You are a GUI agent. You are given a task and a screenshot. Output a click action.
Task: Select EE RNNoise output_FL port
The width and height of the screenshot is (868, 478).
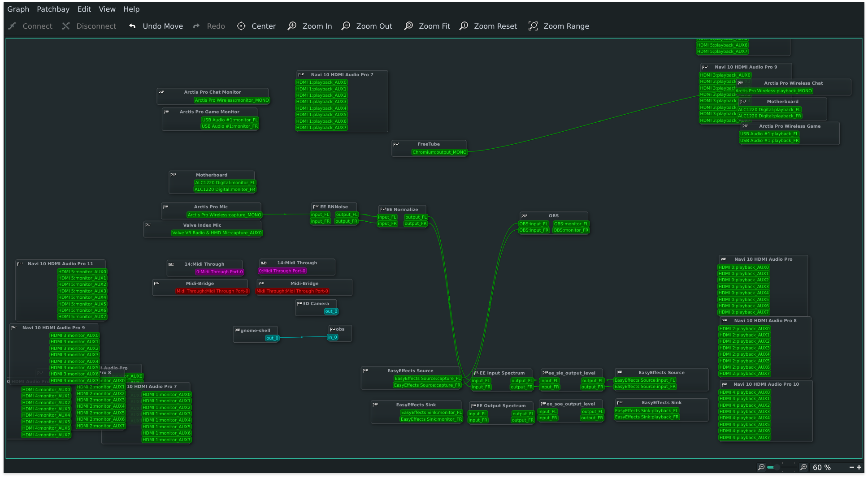(x=347, y=215)
